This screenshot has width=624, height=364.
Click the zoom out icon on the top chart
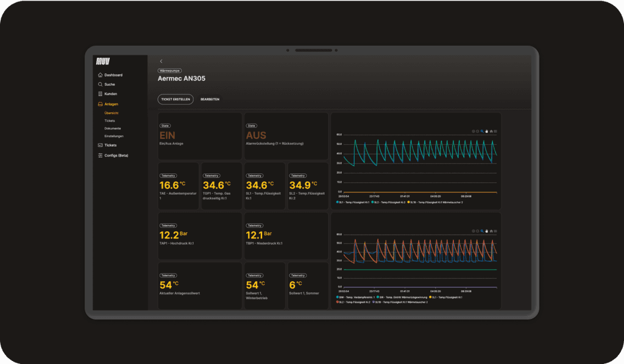478,131
